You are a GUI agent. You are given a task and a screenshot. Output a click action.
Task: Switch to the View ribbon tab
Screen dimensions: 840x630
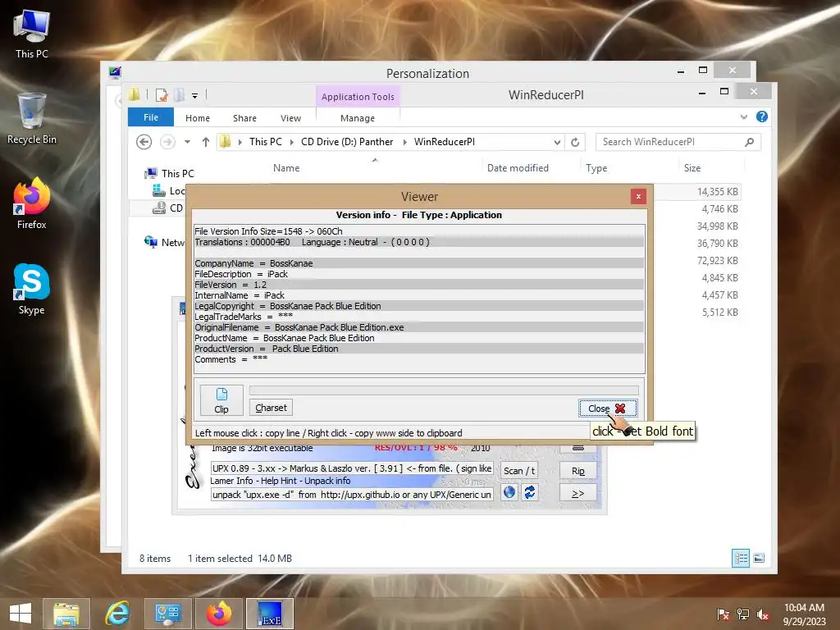pyautogui.click(x=290, y=118)
